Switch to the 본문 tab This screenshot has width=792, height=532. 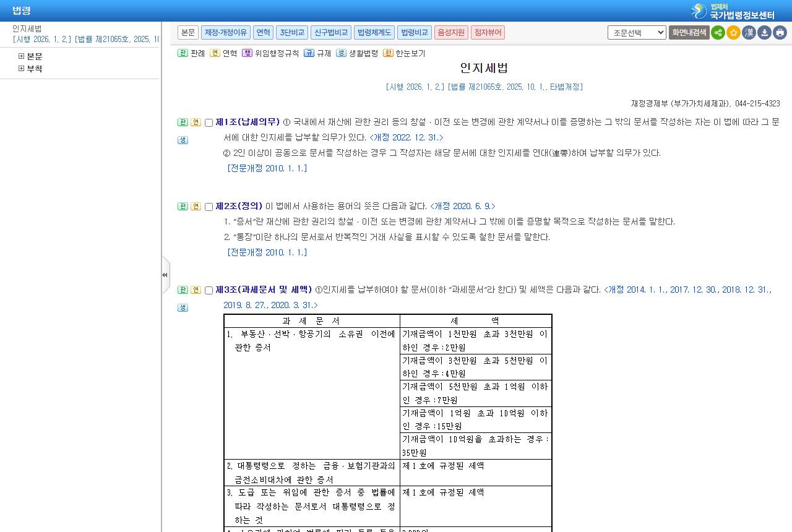click(188, 32)
